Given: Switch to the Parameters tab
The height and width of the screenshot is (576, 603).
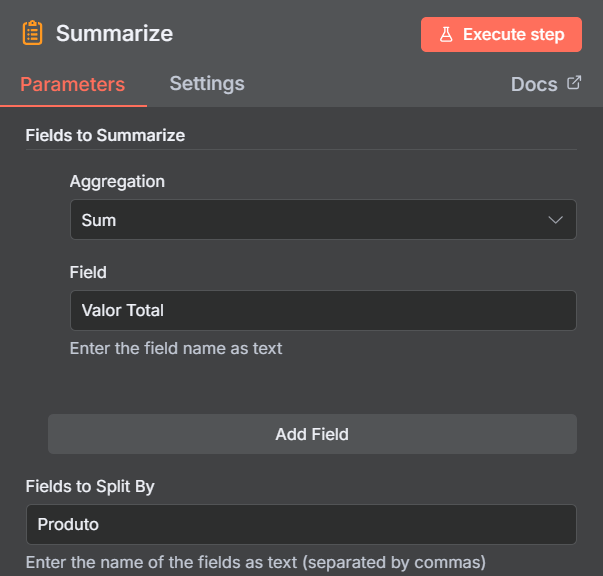Looking at the screenshot, I should pos(73,84).
